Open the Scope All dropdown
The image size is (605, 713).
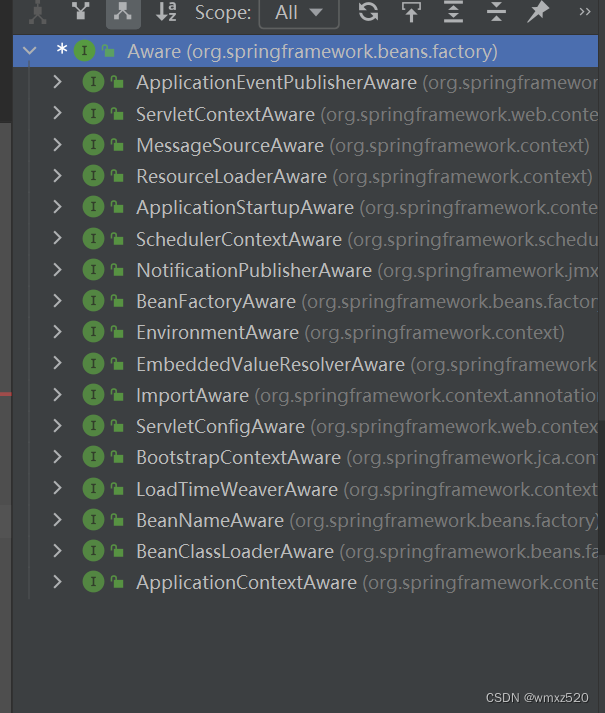(299, 13)
